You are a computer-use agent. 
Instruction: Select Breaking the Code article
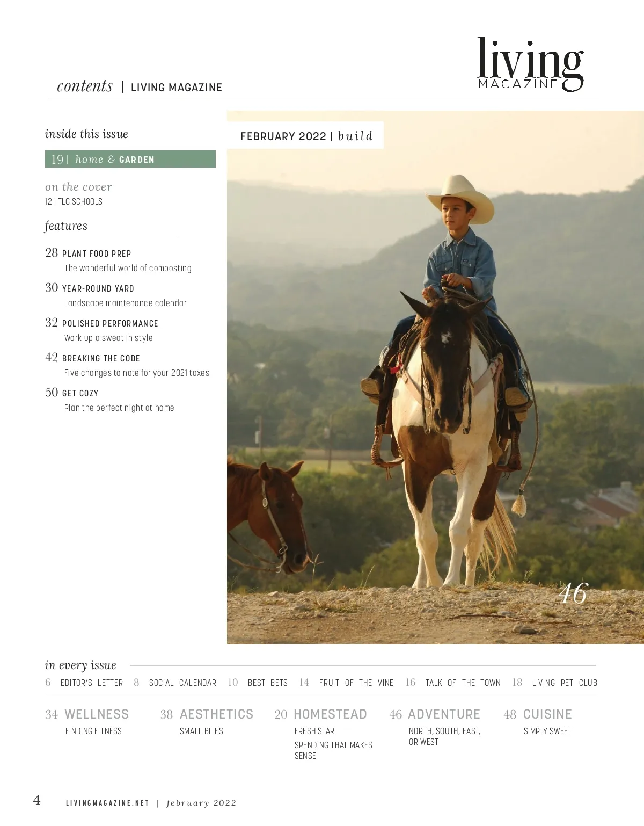click(101, 358)
